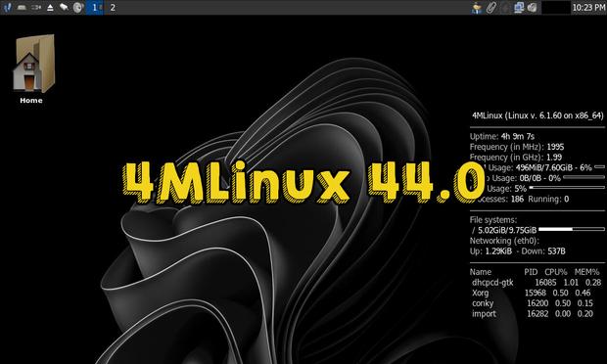
Task: Click the 10:23 PM clock
Action: [588, 8]
